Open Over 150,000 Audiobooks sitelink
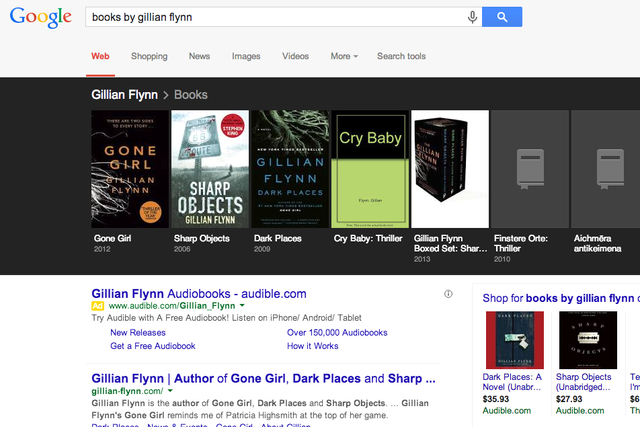 (337, 333)
